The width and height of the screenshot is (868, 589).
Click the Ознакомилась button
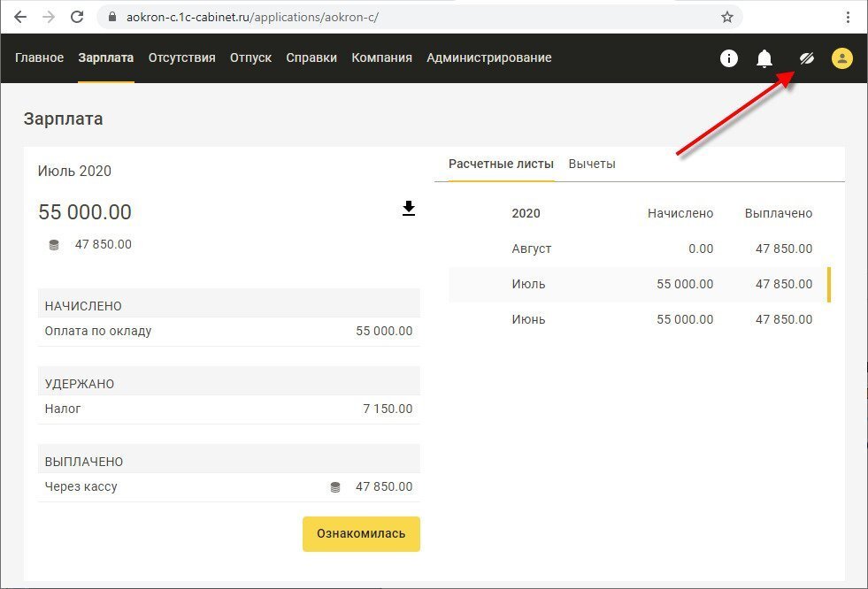[x=361, y=533]
